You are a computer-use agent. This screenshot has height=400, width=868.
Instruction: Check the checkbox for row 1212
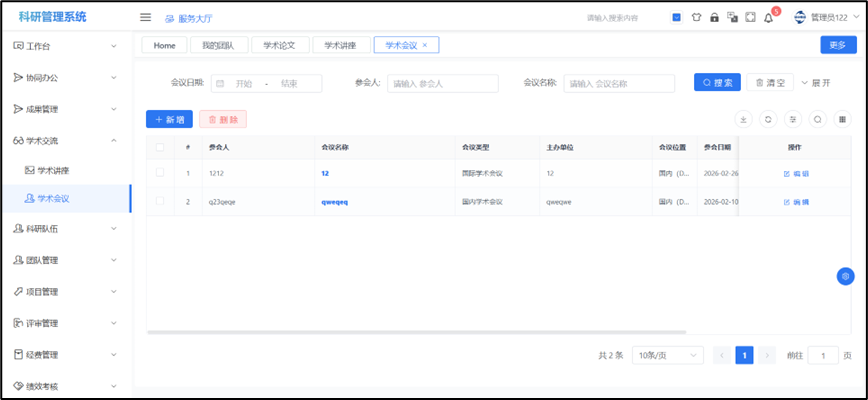pos(160,173)
